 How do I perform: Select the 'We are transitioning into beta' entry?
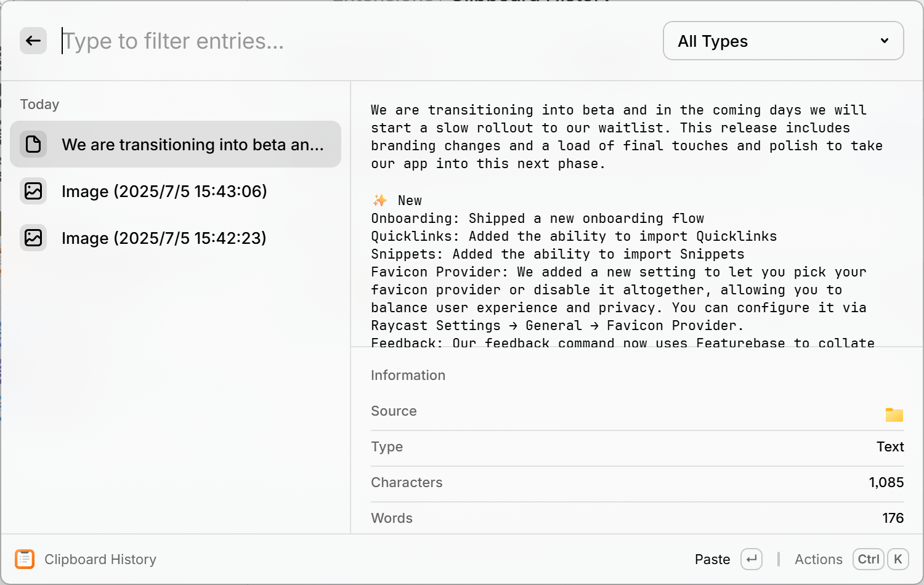tap(176, 144)
